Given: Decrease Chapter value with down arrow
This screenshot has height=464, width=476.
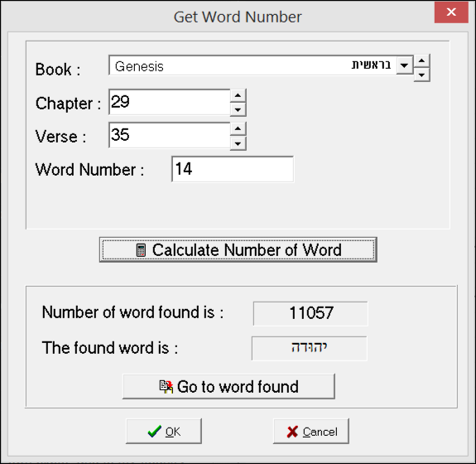Looking at the screenshot, I should [x=238, y=109].
